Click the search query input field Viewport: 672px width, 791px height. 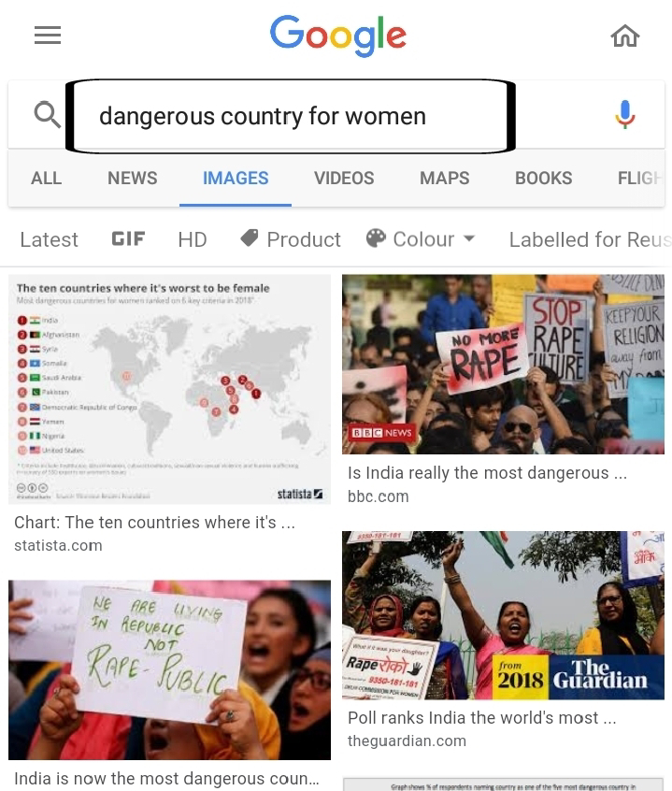point(291,116)
